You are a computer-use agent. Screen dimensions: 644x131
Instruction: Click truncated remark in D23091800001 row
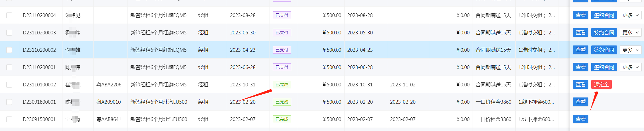536,102
